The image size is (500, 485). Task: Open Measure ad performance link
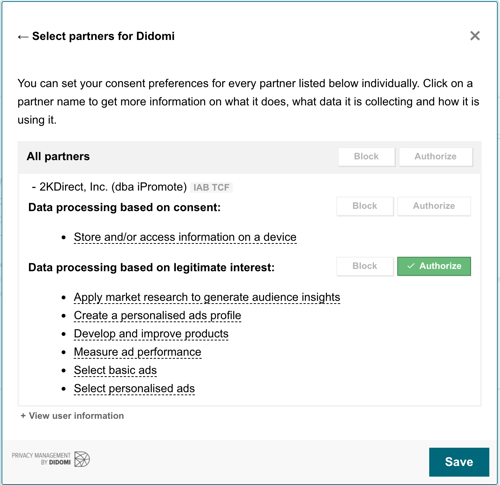(137, 352)
